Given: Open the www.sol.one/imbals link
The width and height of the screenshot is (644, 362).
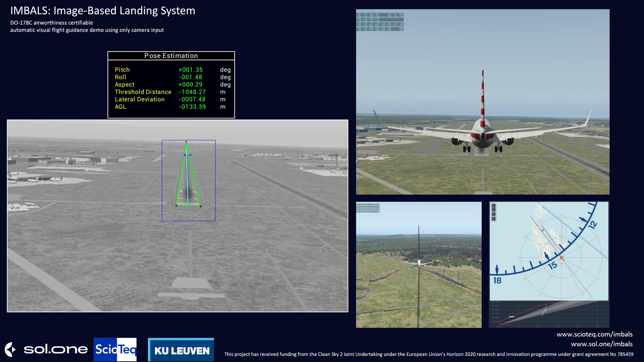Looking at the screenshot, I should tap(602, 344).
